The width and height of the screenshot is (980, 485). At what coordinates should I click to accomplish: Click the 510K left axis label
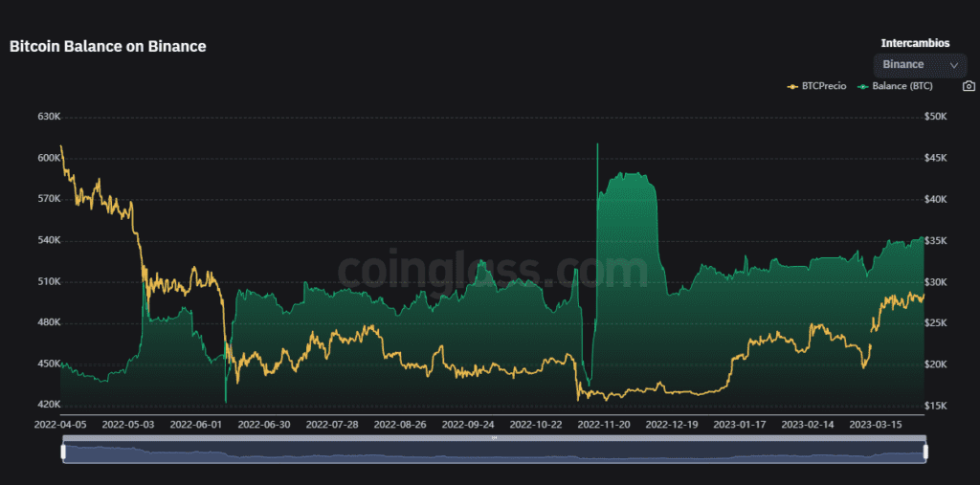(48, 282)
